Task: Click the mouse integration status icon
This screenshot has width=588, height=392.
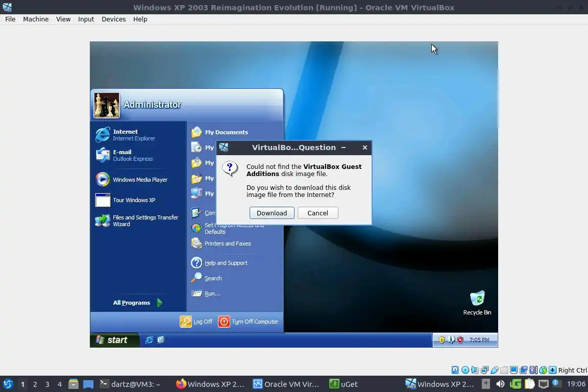Action: point(543,370)
